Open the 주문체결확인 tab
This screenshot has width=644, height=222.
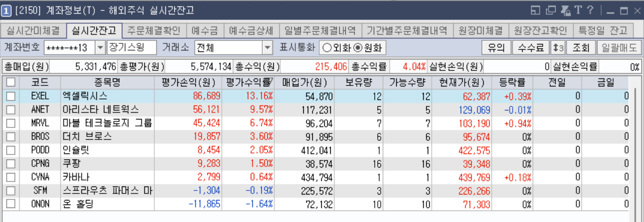point(154,30)
